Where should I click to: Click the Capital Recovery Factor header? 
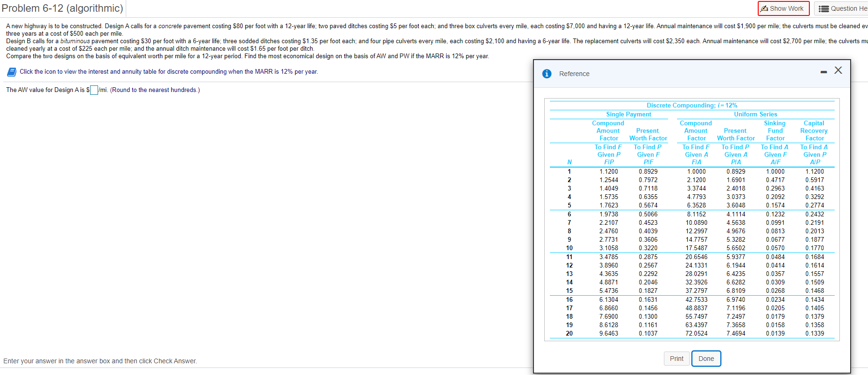coord(814,131)
